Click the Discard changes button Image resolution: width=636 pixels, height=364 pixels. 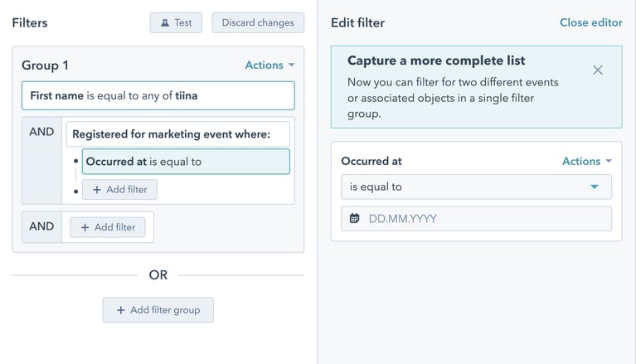tap(258, 23)
